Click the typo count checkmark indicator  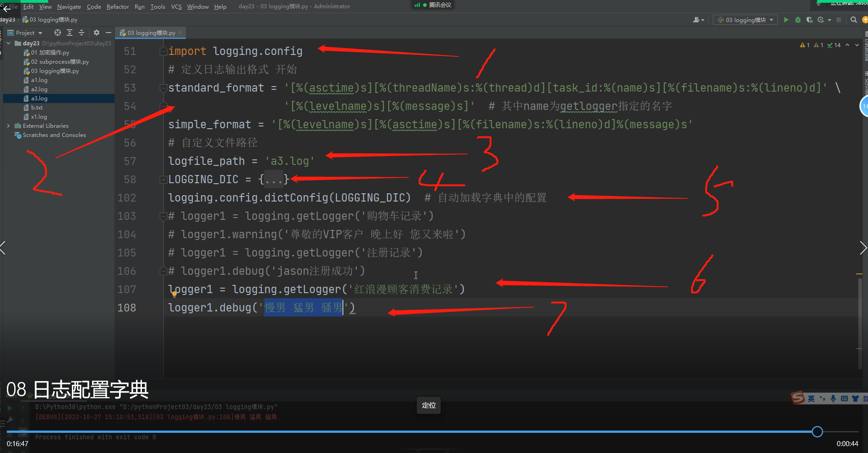point(834,45)
